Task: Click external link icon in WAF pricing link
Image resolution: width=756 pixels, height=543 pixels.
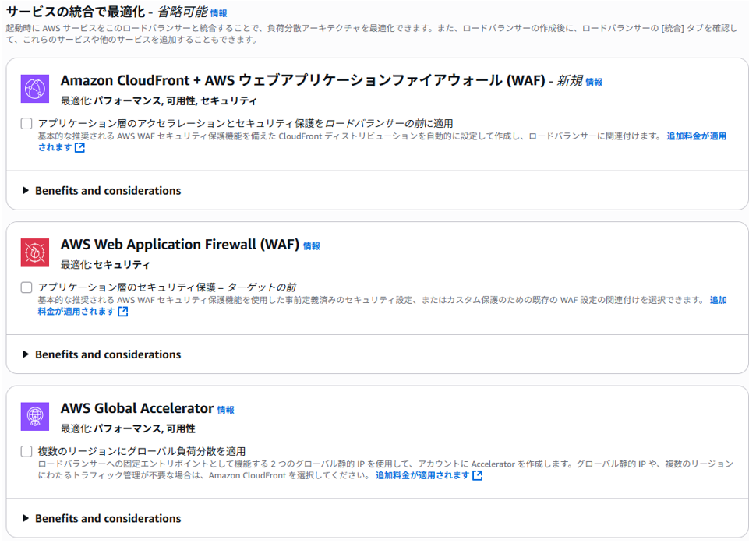Action: [x=123, y=312]
